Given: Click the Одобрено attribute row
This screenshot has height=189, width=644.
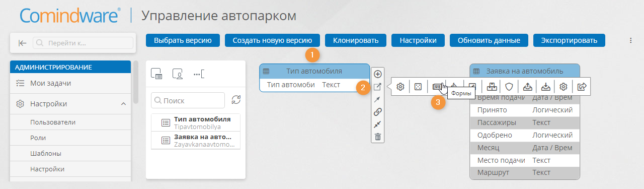Looking at the screenshot, I should [x=525, y=135].
